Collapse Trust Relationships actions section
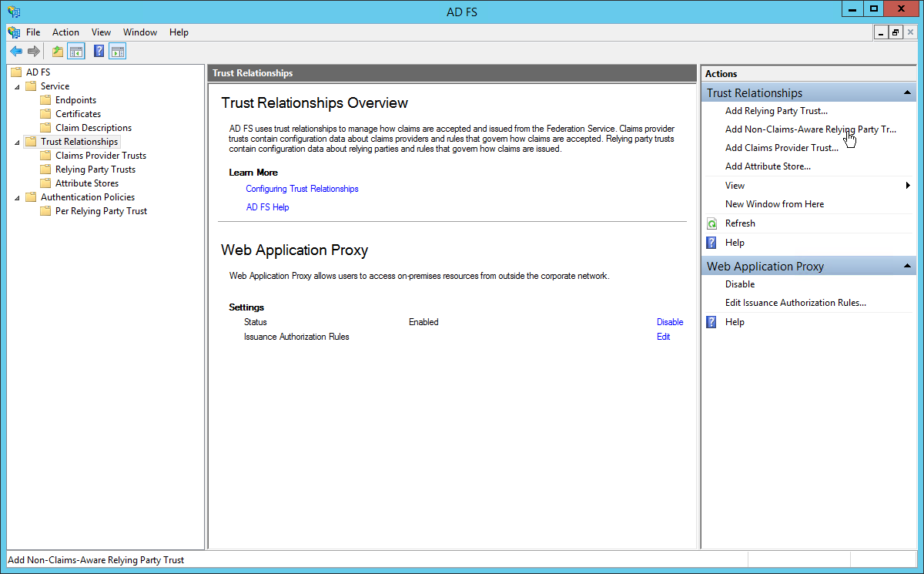Screen dimensions: 924x574 tap(908, 93)
